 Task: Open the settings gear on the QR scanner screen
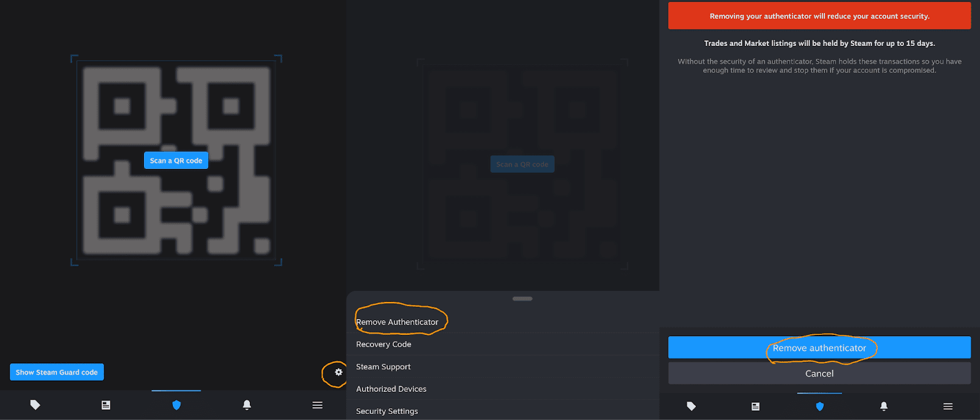[339, 372]
